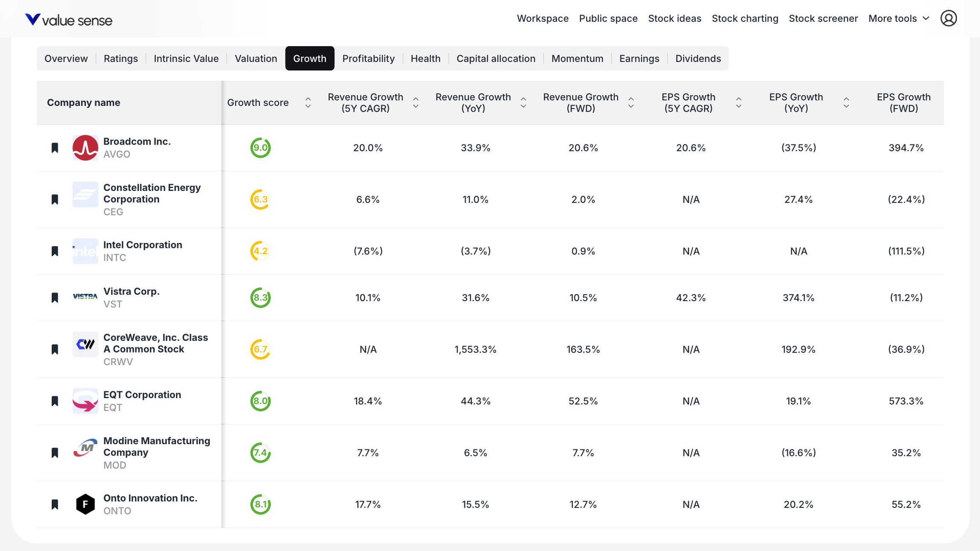Sort the table by Growth score
This screenshot has width=980, height=551.
(x=308, y=103)
